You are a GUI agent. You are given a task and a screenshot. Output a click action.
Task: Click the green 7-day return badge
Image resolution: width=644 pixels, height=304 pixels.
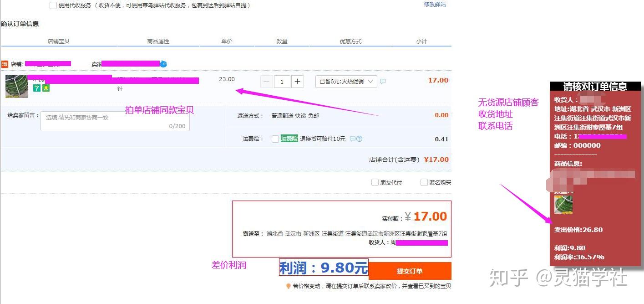tap(37, 88)
